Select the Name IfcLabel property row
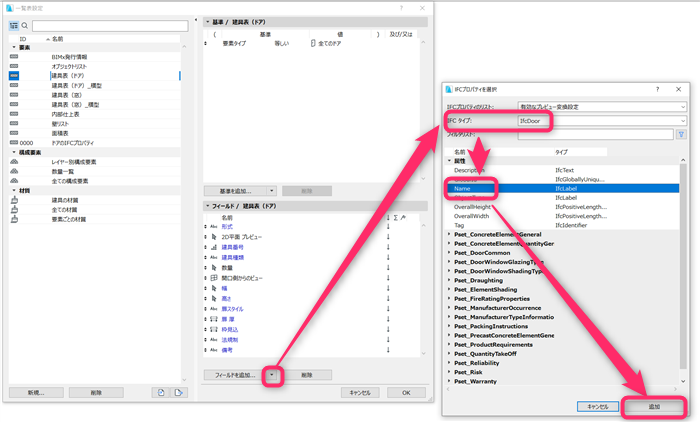 [x=562, y=188]
